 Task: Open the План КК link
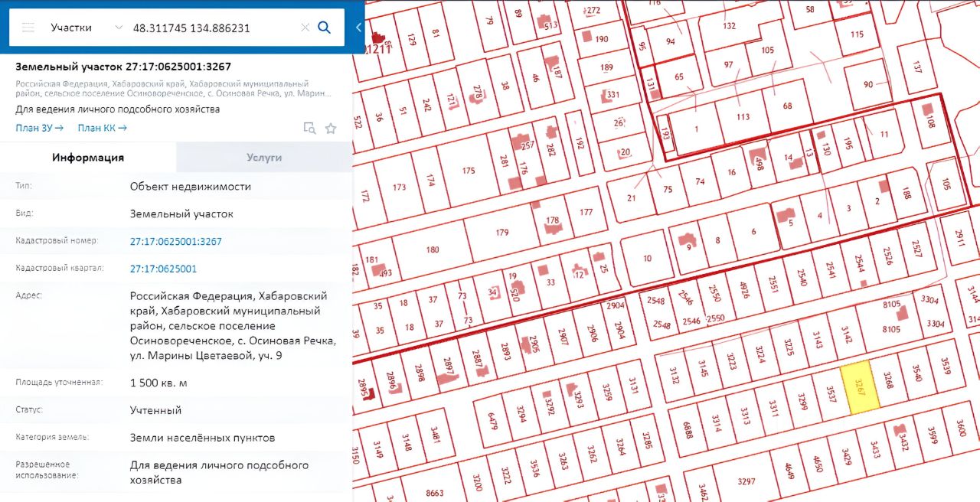(102, 128)
